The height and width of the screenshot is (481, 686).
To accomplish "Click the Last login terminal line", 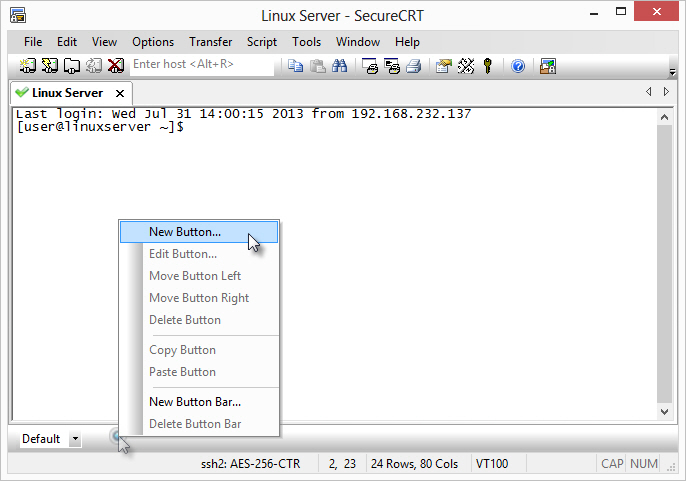I will (243, 114).
